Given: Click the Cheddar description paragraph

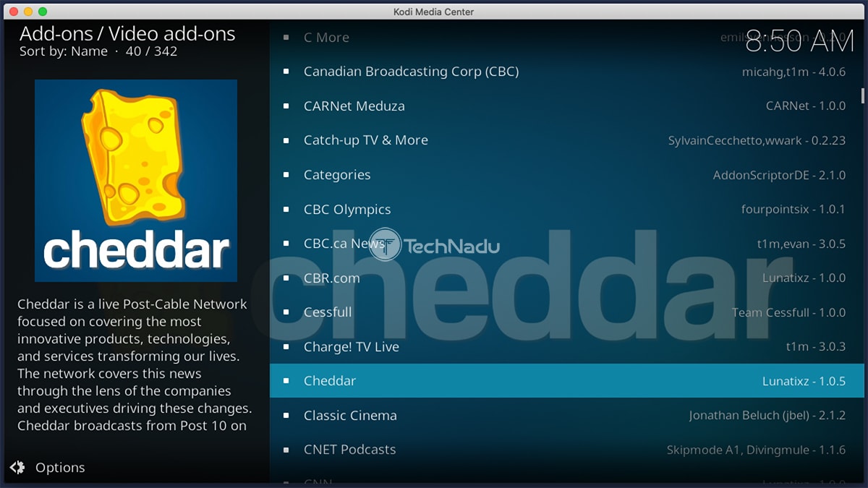Looking at the screenshot, I should [135, 365].
